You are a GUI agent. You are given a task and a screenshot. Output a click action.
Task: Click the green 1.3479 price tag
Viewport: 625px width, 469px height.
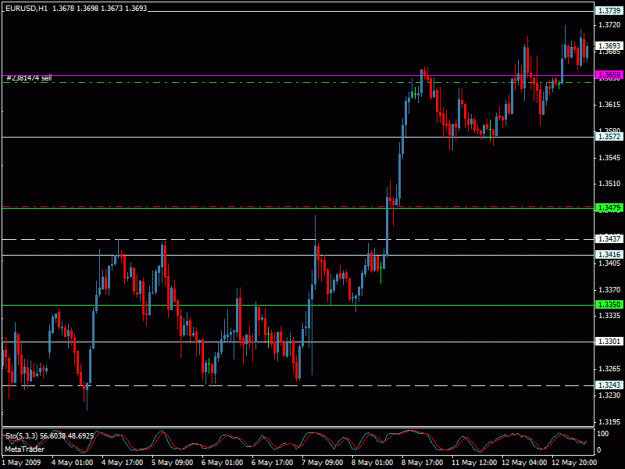pos(609,208)
